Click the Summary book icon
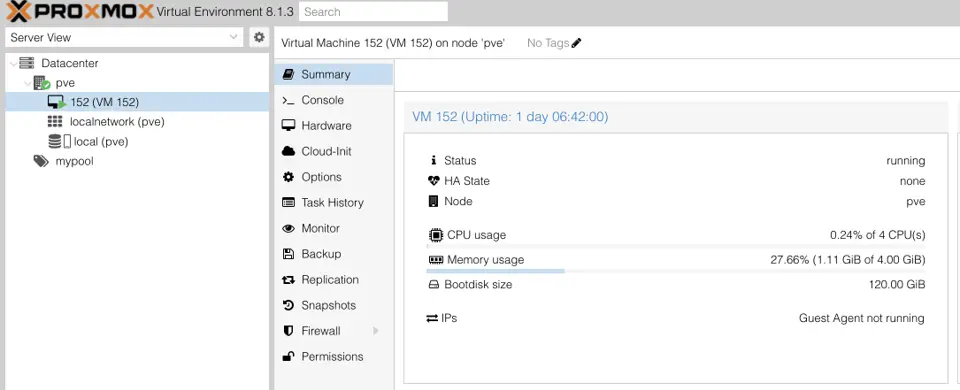The height and width of the screenshot is (390, 960). (x=288, y=74)
